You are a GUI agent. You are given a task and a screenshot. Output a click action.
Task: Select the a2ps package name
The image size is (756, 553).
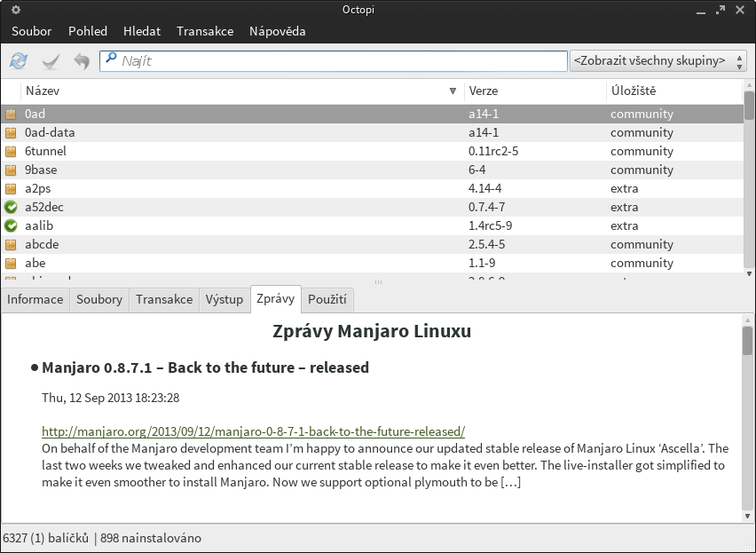tap(37, 188)
